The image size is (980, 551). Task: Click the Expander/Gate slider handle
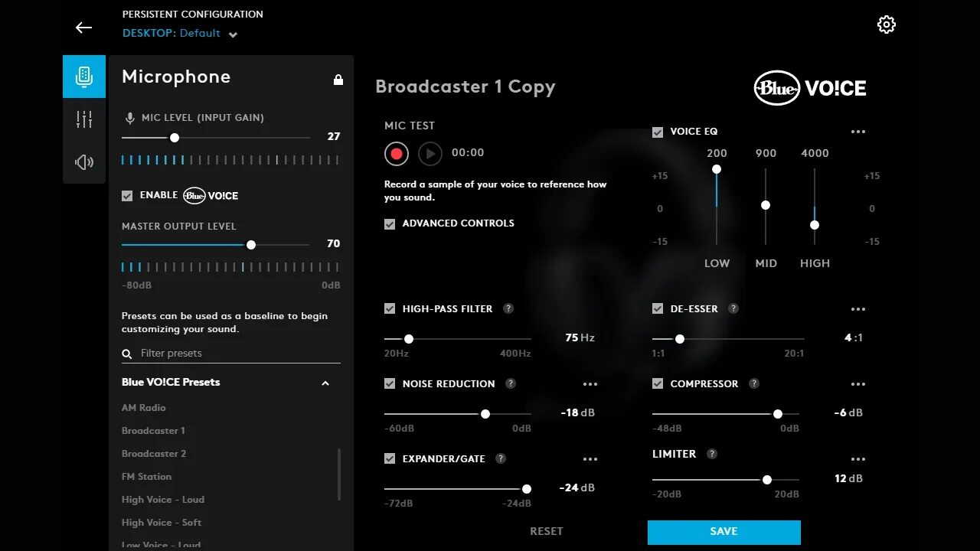tap(527, 489)
